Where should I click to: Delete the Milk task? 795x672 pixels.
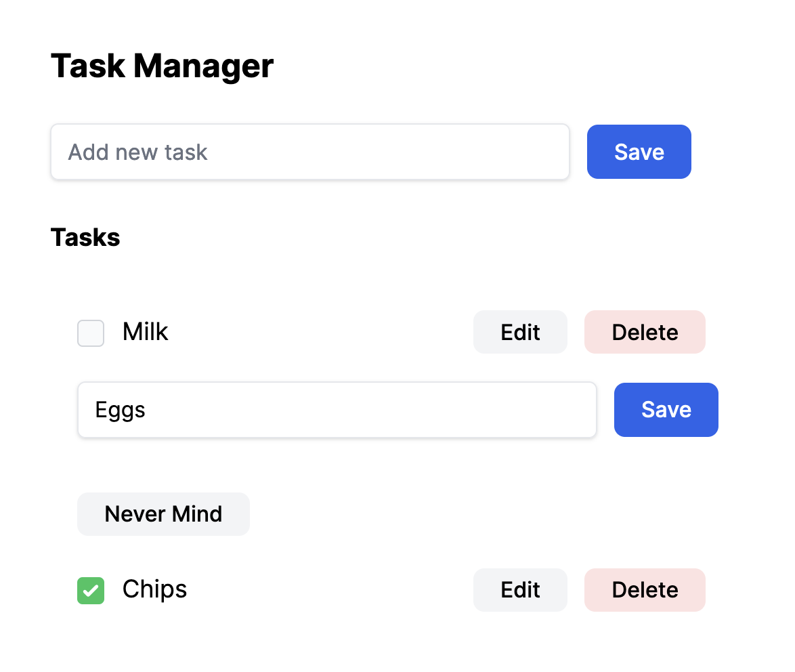645,332
